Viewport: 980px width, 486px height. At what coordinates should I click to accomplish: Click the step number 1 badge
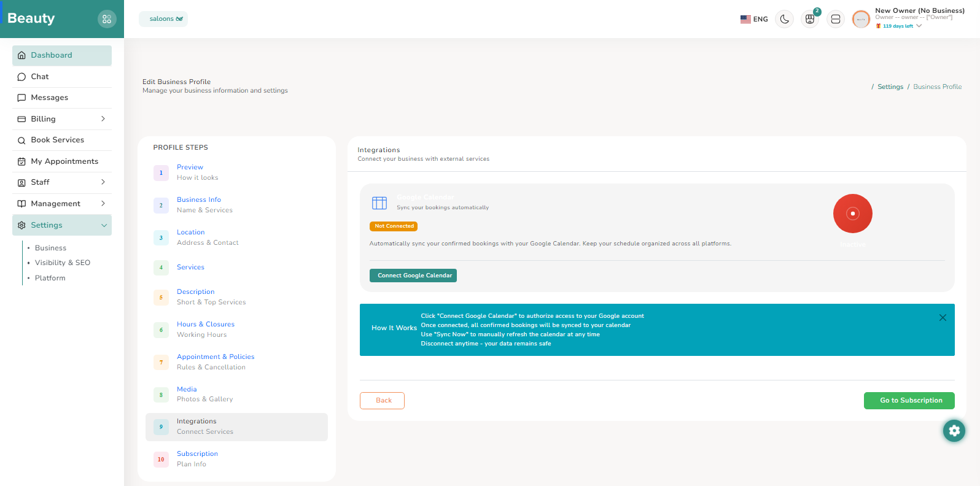[161, 173]
